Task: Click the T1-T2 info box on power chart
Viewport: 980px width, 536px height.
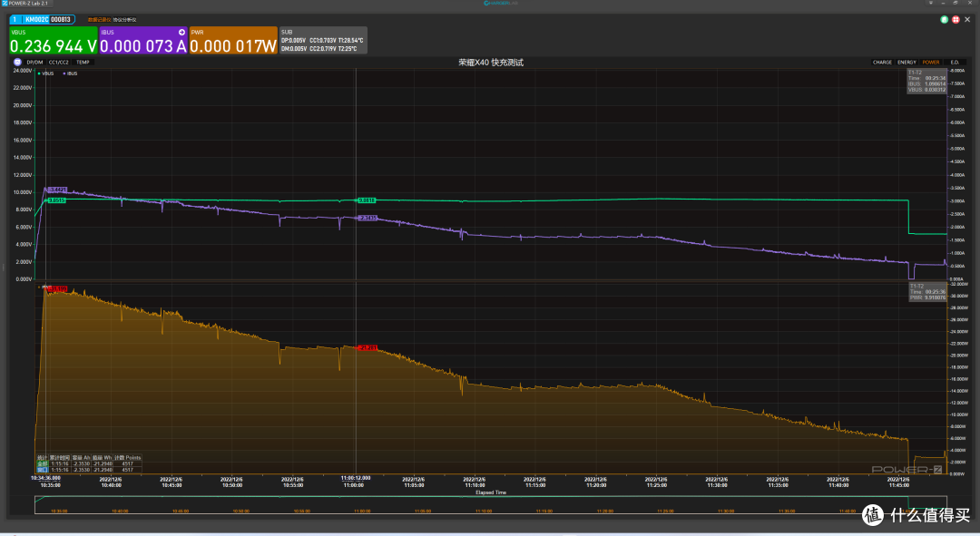Action: point(926,292)
